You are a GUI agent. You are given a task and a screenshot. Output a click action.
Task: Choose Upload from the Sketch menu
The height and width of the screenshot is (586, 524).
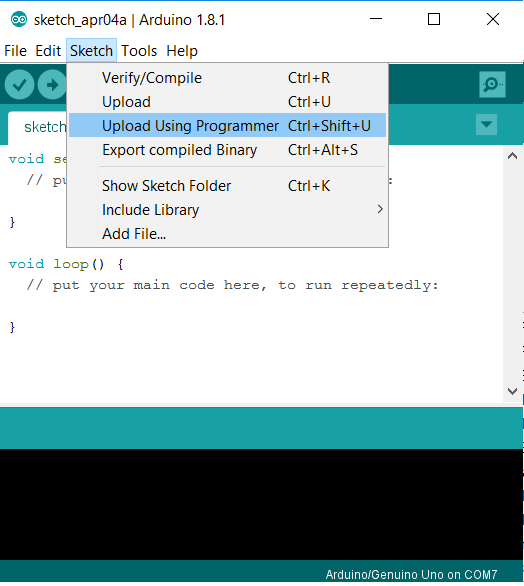[x=227, y=102]
